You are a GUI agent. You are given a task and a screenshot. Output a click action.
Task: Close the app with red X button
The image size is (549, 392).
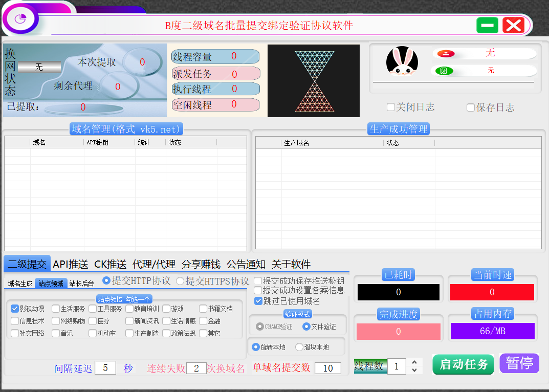513,25
